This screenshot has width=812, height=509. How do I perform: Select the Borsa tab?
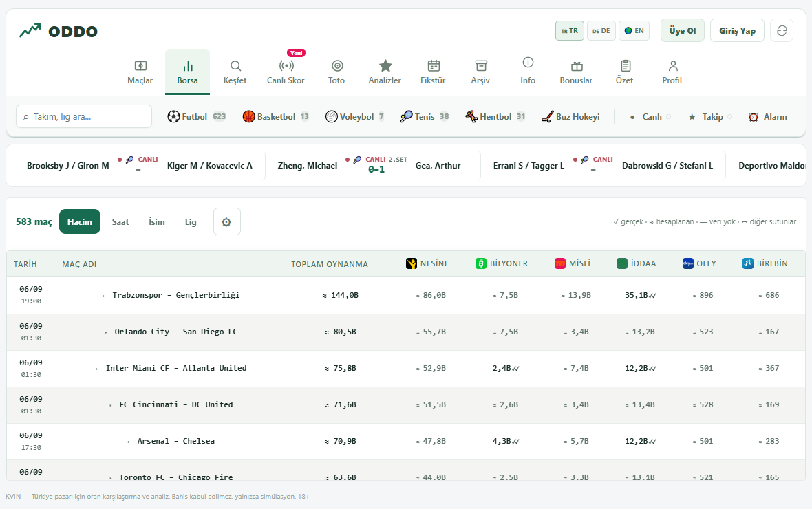point(187,72)
